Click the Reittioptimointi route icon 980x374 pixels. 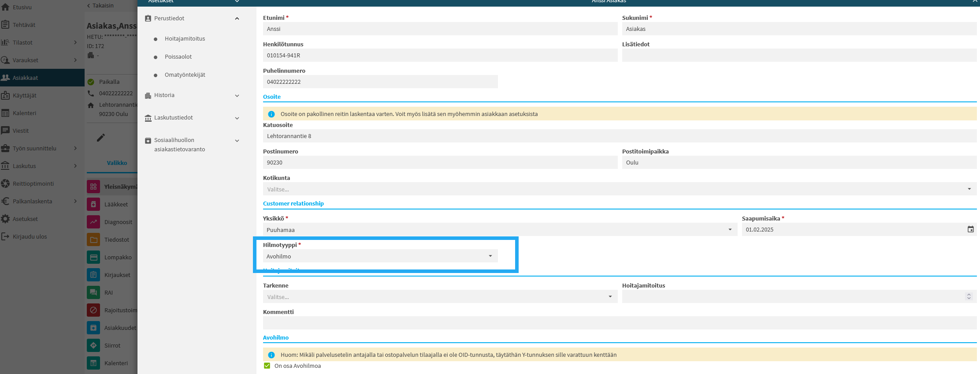point(5,183)
